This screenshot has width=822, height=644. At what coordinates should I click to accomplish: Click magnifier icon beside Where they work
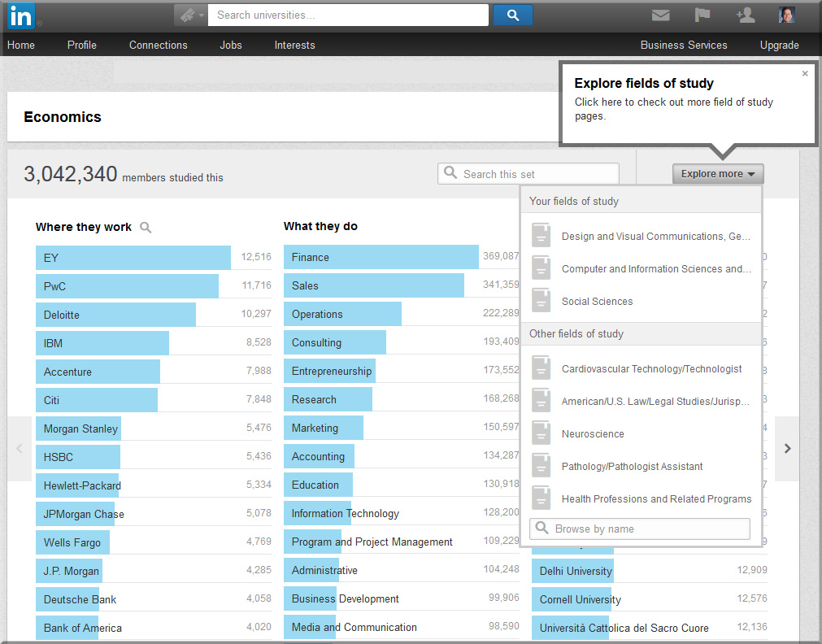tap(146, 228)
